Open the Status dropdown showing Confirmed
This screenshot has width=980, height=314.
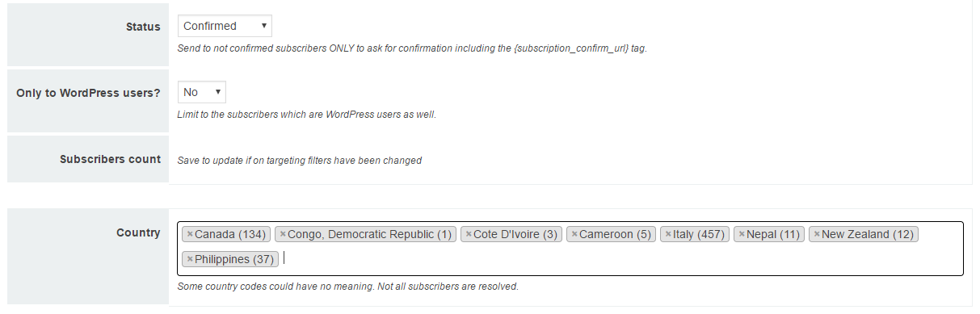coord(225,26)
